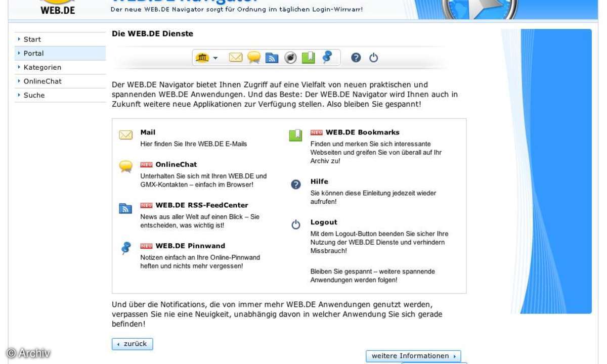Click the blue pushpin icon in toolbar

(327, 57)
